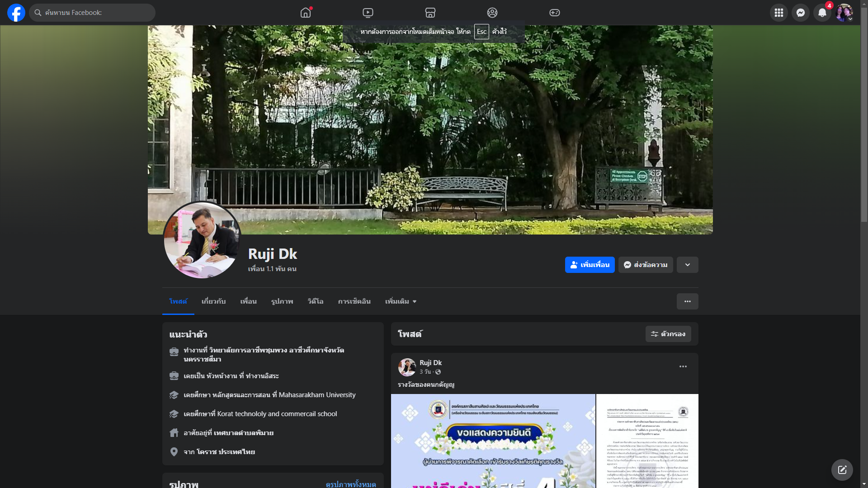Screen dimensions: 868x488
Task: Open the Groups icon
Action: (x=492, y=13)
